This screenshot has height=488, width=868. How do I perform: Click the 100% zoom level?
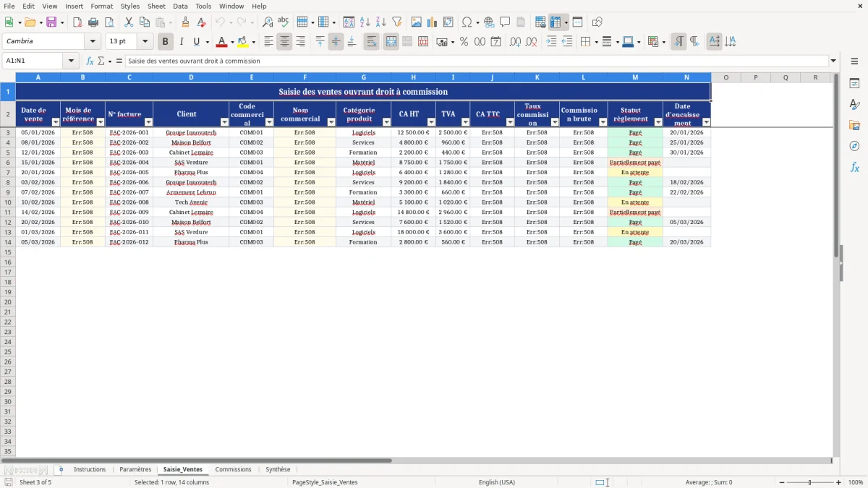point(856,482)
